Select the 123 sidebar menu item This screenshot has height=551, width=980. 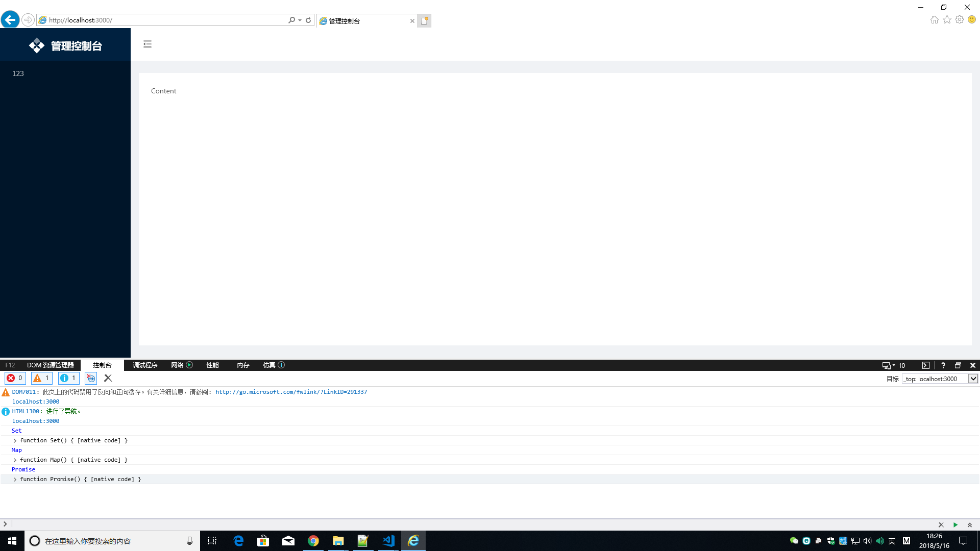click(x=18, y=73)
